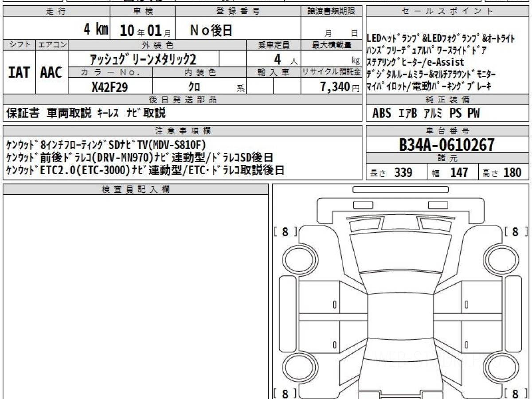
Task: Click the 外装色 header
Action: coord(157,45)
